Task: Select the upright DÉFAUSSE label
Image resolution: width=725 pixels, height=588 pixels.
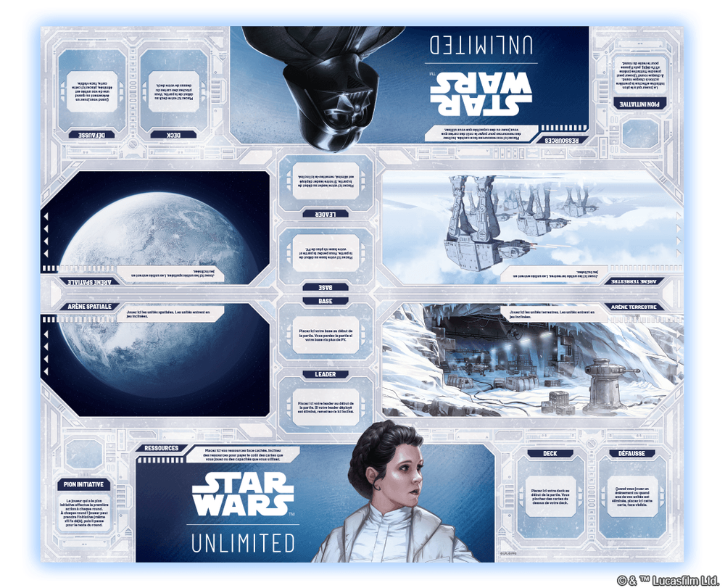Action: click(x=629, y=454)
